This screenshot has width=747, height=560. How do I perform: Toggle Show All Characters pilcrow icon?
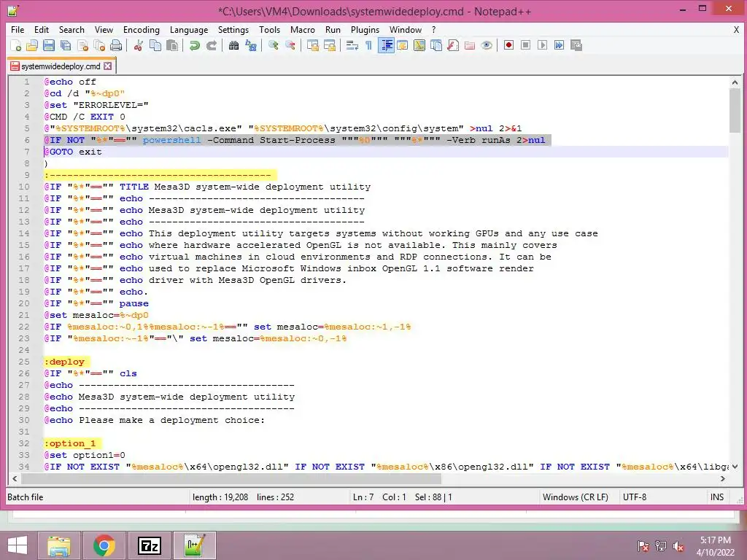tap(368, 45)
